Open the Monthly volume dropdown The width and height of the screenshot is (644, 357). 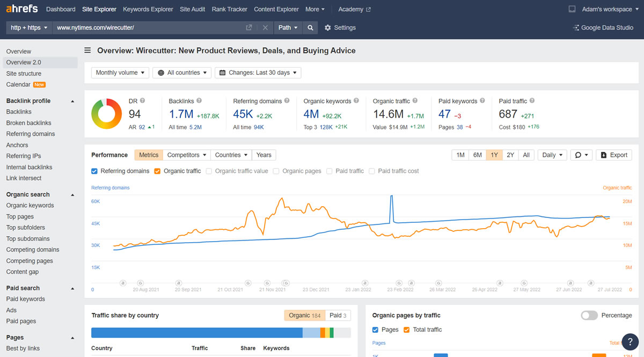pyautogui.click(x=120, y=72)
